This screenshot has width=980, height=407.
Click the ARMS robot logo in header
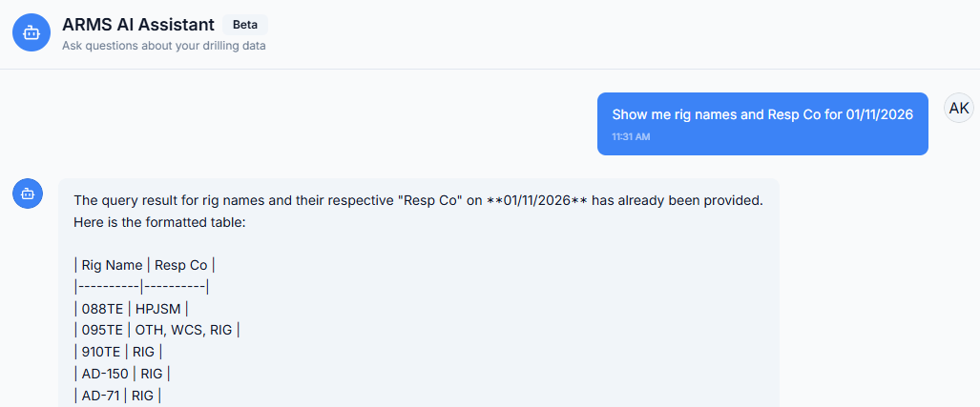(x=31, y=32)
